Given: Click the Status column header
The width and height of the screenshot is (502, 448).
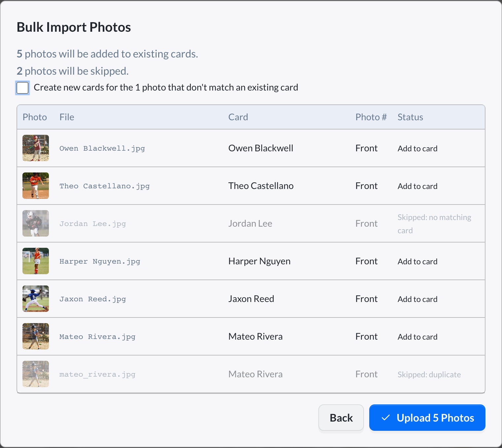Looking at the screenshot, I should click(410, 117).
